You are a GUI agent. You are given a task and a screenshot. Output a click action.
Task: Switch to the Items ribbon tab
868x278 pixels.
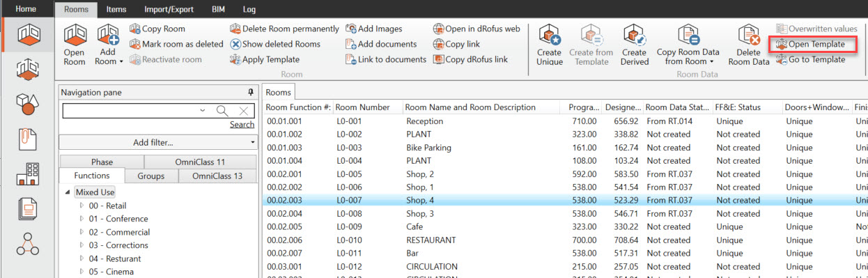[x=117, y=10]
